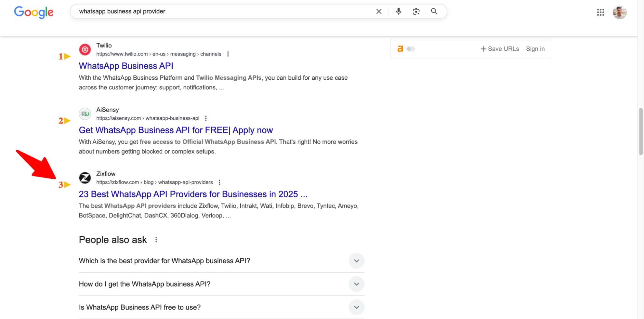
Task: Click the orange extension logo icon
Action: coord(400,49)
